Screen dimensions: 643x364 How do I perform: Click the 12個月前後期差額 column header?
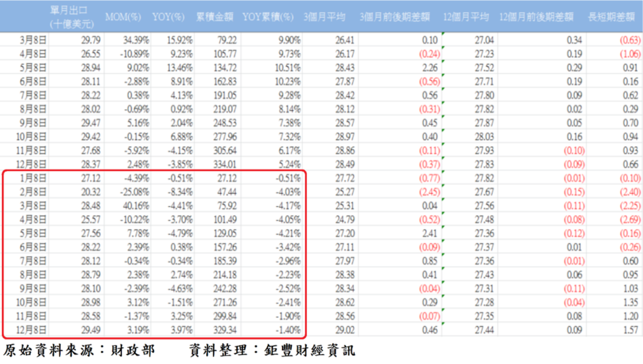click(536, 17)
